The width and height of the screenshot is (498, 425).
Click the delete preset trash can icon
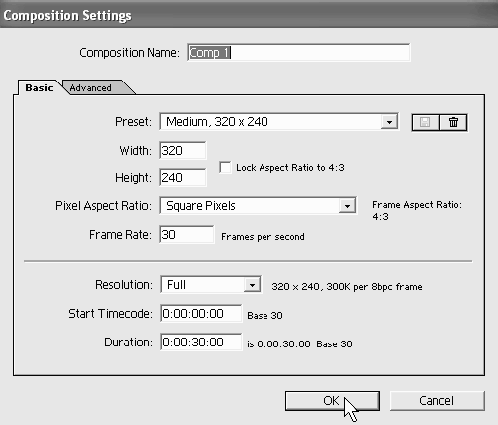click(x=453, y=122)
